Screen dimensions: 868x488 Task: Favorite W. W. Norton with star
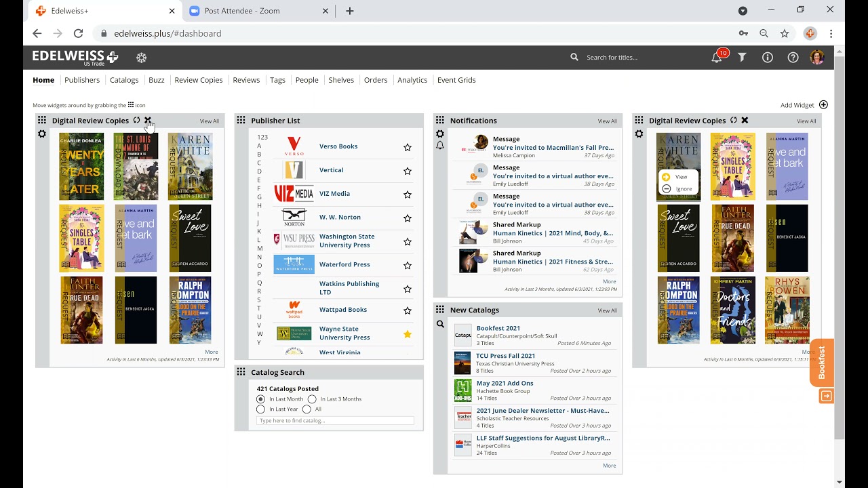[408, 218]
